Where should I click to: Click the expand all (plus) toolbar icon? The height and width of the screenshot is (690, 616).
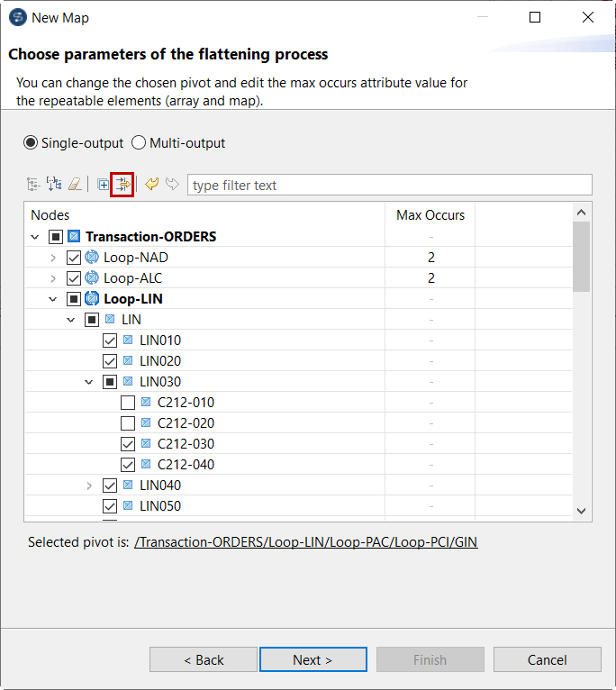(x=103, y=185)
